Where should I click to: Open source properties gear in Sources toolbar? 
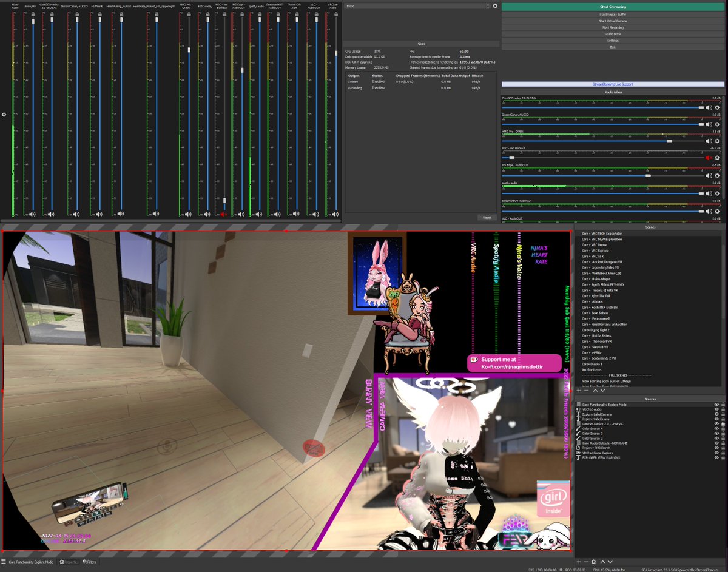(x=594, y=562)
